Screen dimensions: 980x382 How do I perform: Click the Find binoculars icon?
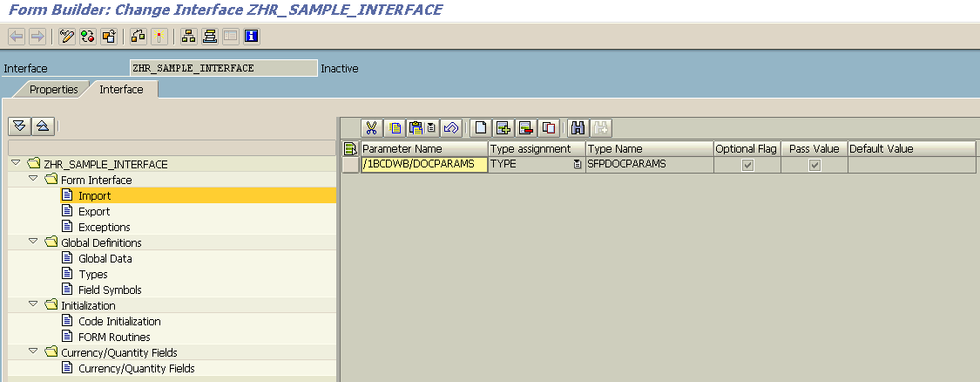coord(577,128)
